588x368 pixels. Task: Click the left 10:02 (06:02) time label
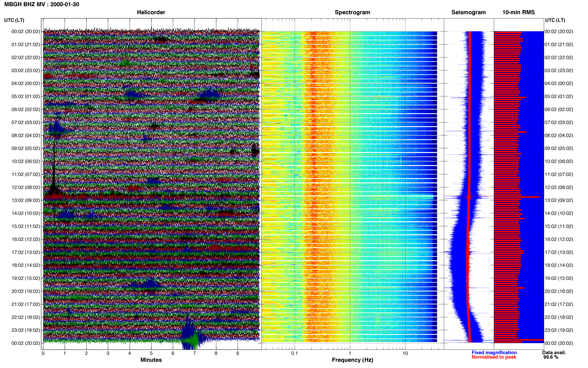26,161
